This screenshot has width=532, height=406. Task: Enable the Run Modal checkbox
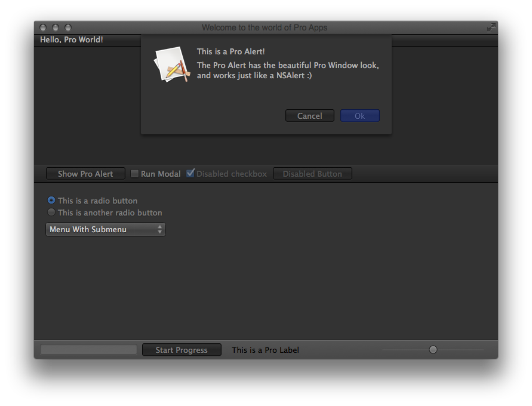coord(134,173)
